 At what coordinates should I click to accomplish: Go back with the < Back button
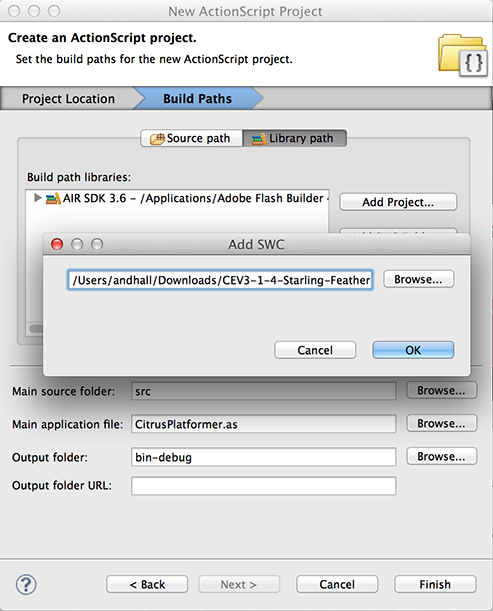(147, 584)
